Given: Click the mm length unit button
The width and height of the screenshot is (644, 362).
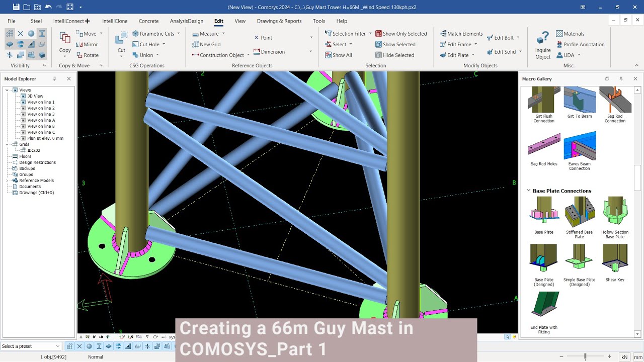Looking at the screenshot, I should pyautogui.click(x=637, y=357).
